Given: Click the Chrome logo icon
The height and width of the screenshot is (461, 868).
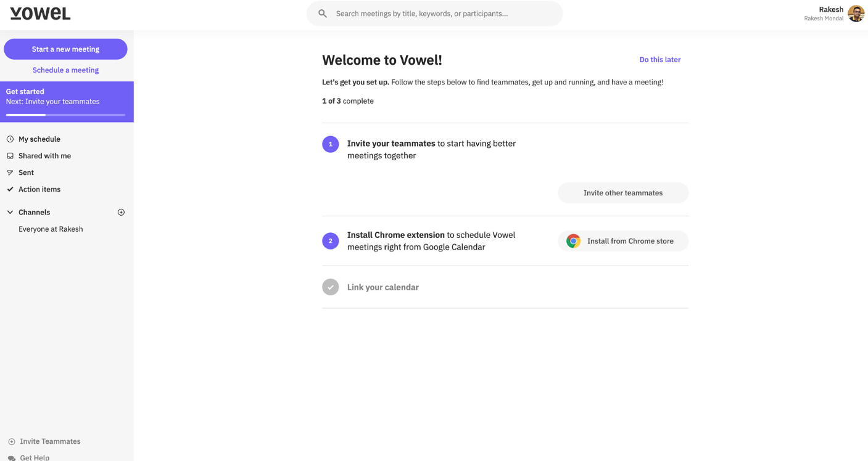Looking at the screenshot, I should click(x=573, y=241).
